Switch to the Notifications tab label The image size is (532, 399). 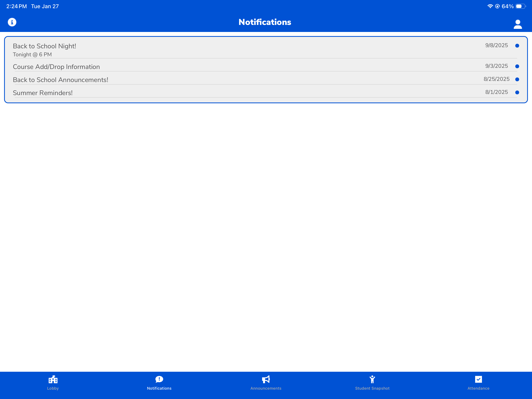(x=159, y=388)
